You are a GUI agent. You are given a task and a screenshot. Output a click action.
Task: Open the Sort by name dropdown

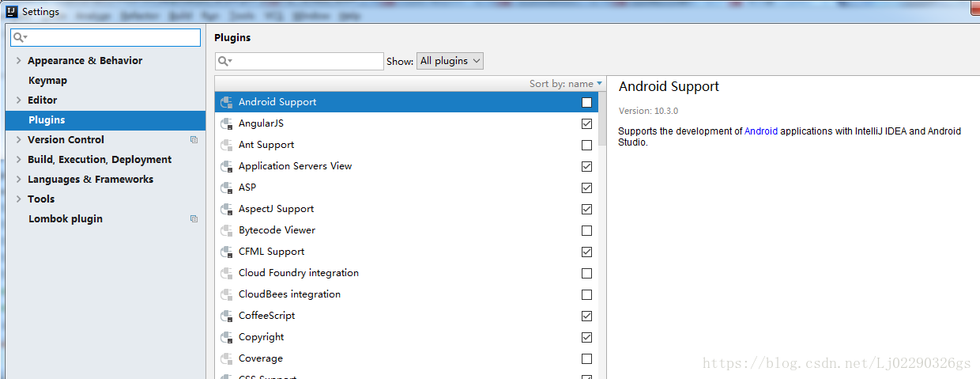coord(566,83)
